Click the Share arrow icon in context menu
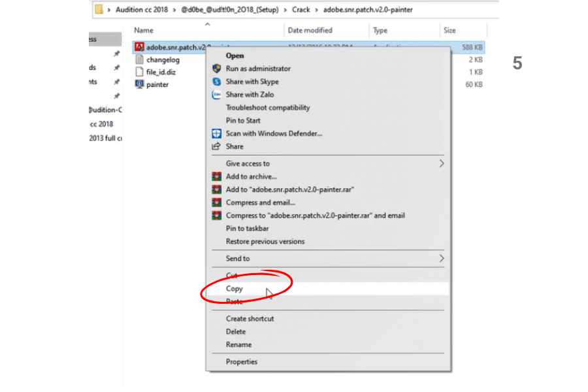Viewport: 588px width, 392px height. pos(217,146)
